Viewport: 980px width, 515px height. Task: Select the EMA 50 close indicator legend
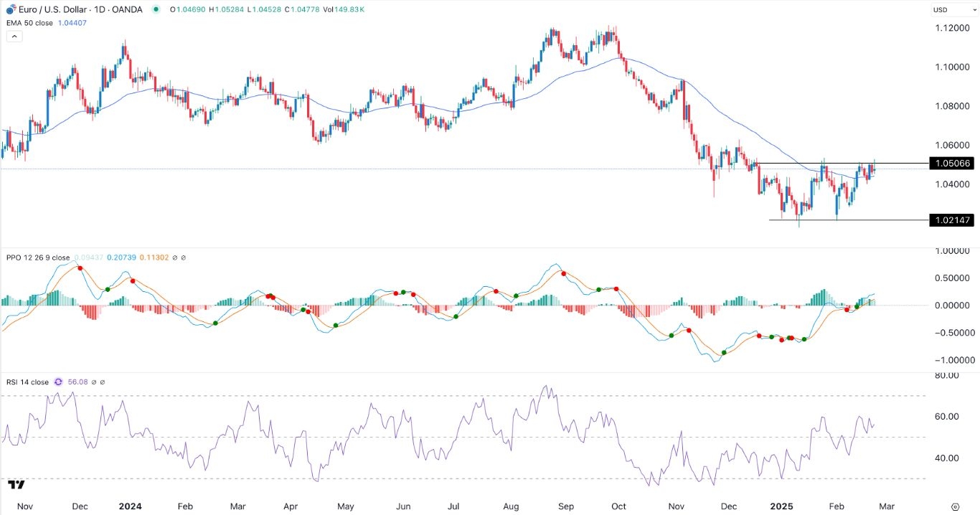[28, 22]
